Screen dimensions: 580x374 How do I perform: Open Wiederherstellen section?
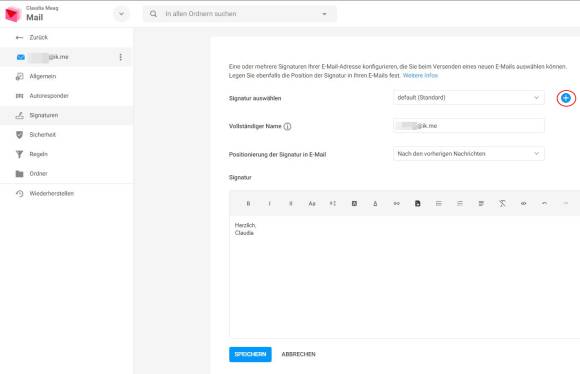point(67,193)
